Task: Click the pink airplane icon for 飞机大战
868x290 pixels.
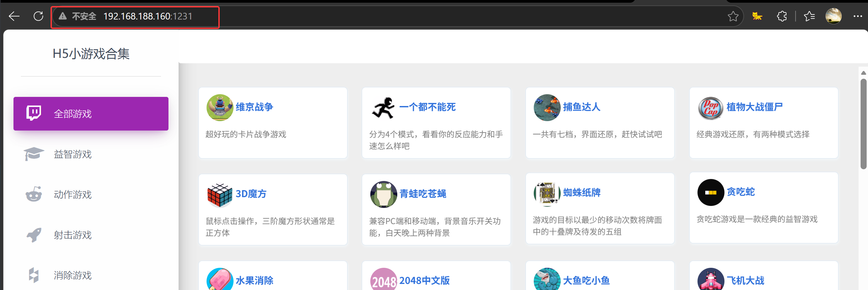Action: point(711,279)
